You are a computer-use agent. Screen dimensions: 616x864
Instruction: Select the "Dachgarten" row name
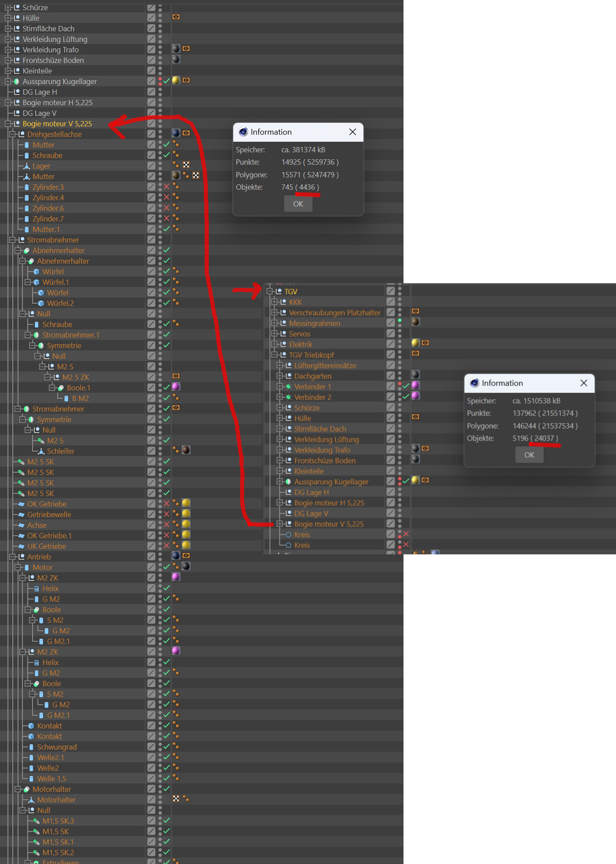313,376
